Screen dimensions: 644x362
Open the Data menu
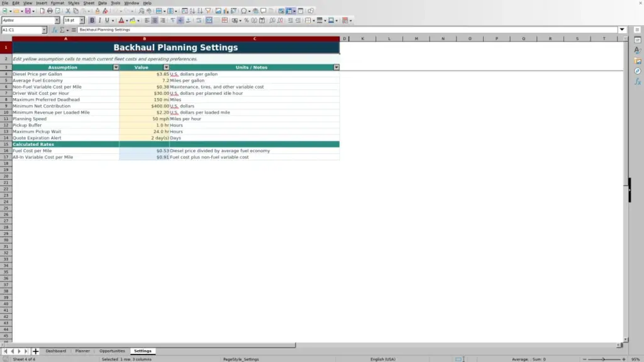[103, 3]
